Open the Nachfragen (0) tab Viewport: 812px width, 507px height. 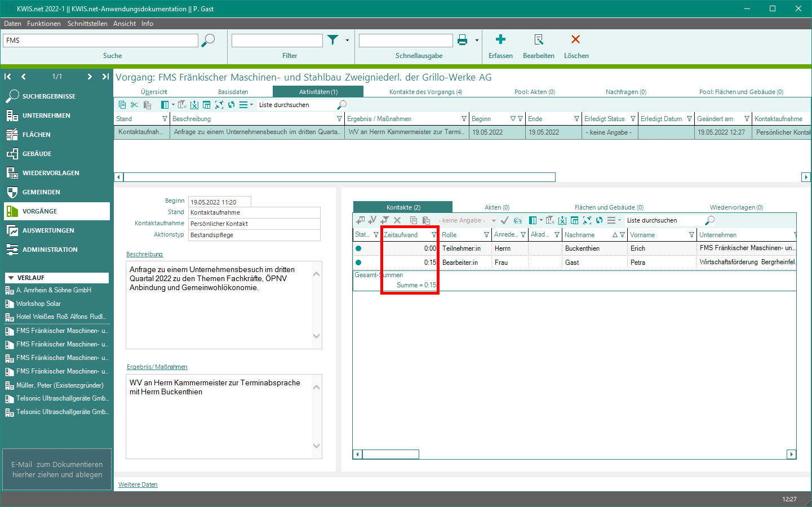(626, 92)
